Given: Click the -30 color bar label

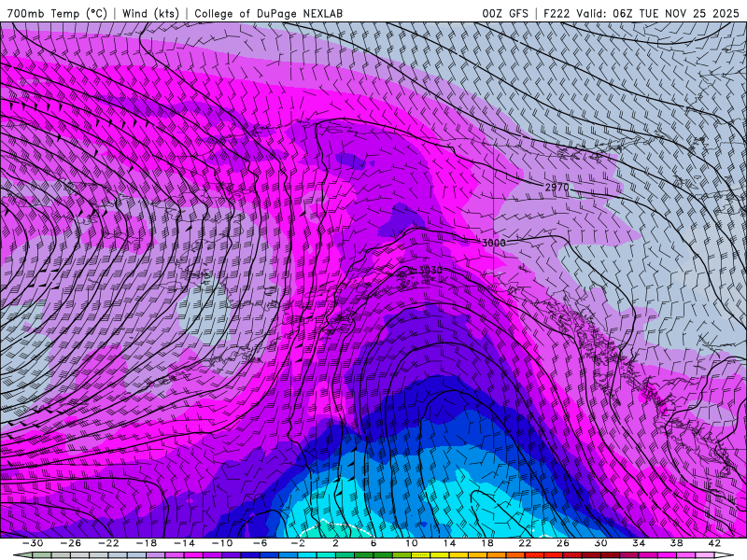Looking at the screenshot, I should (33, 543).
